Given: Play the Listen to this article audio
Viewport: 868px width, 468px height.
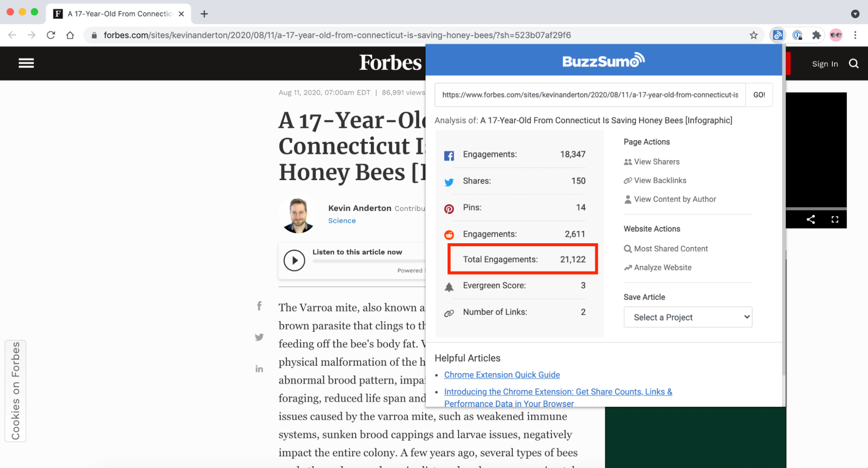Looking at the screenshot, I should [294, 260].
